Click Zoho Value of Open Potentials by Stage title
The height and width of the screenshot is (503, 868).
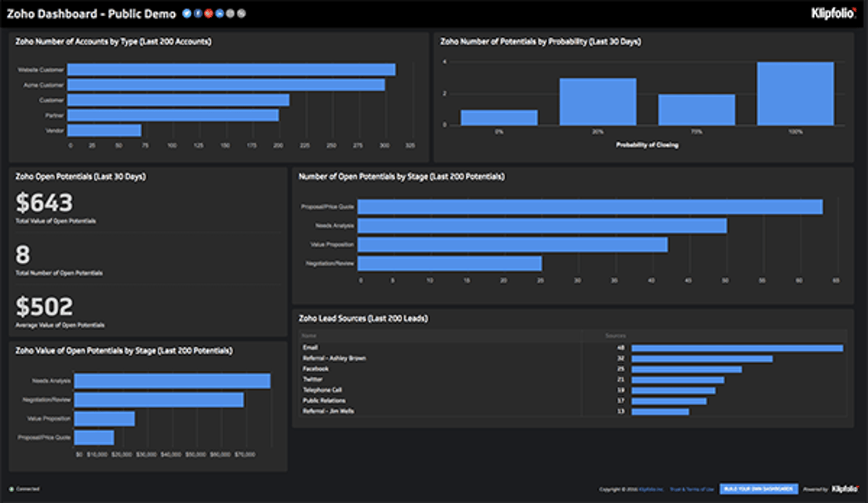pyautogui.click(x=124, y=351)
